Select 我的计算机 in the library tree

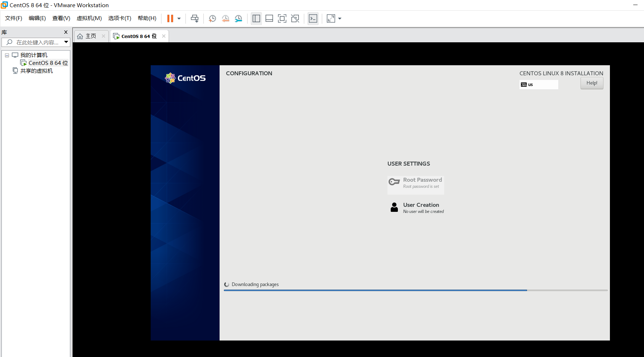click(x=34, y=55)
